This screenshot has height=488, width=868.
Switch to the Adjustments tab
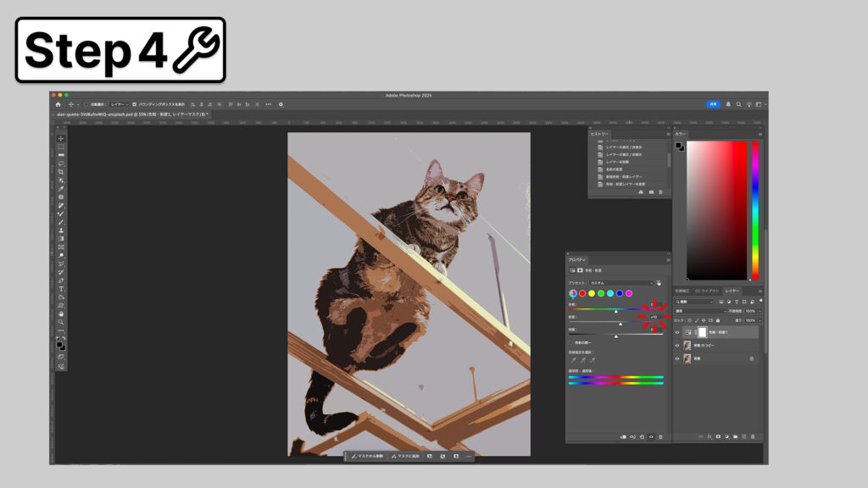click(x=682, y=291)
